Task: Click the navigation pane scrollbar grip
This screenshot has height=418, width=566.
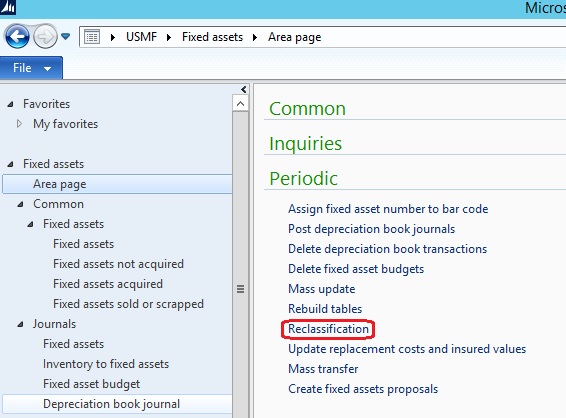Action: point(240,289)
